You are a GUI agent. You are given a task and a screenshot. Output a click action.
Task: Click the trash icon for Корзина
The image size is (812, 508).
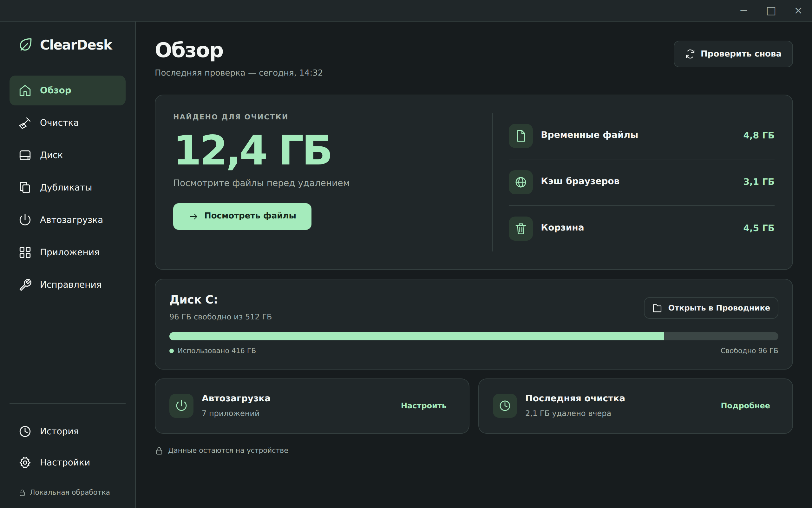pyautogui.click(x=521, y=229)
